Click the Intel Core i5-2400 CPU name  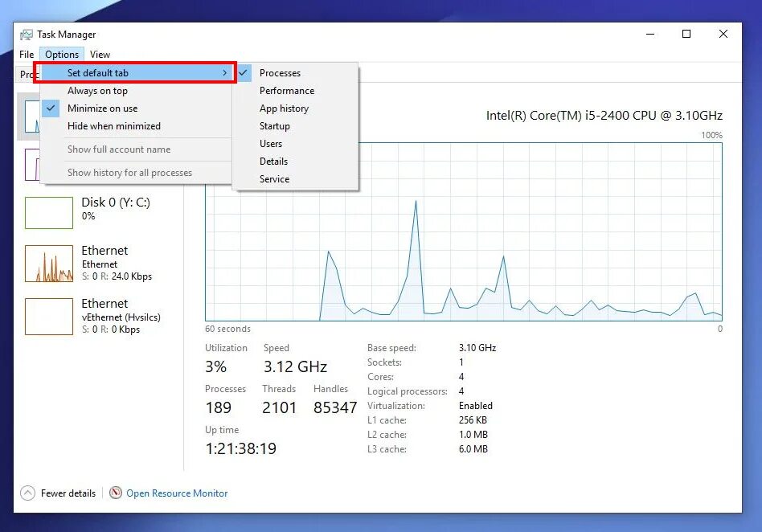(x=604, y=116)
